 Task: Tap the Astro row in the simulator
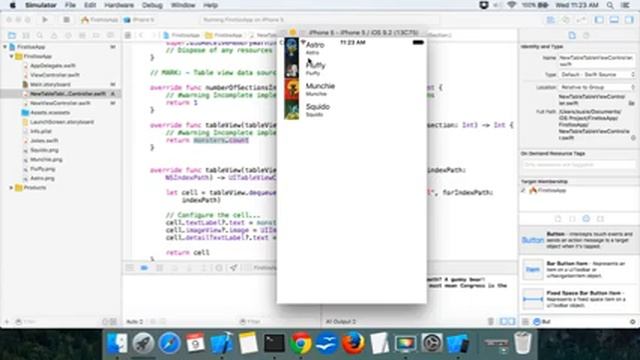pos(352,48)
